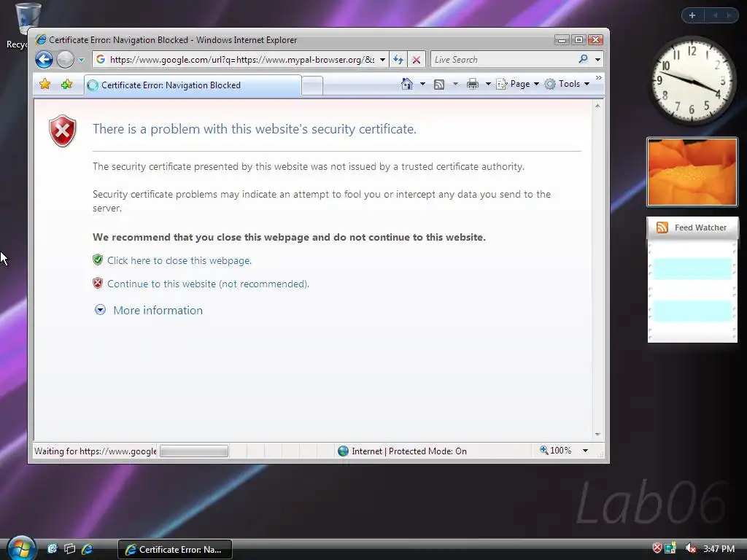Click the muted volume tray icon

pyautogui.click(x=690, y=548)
